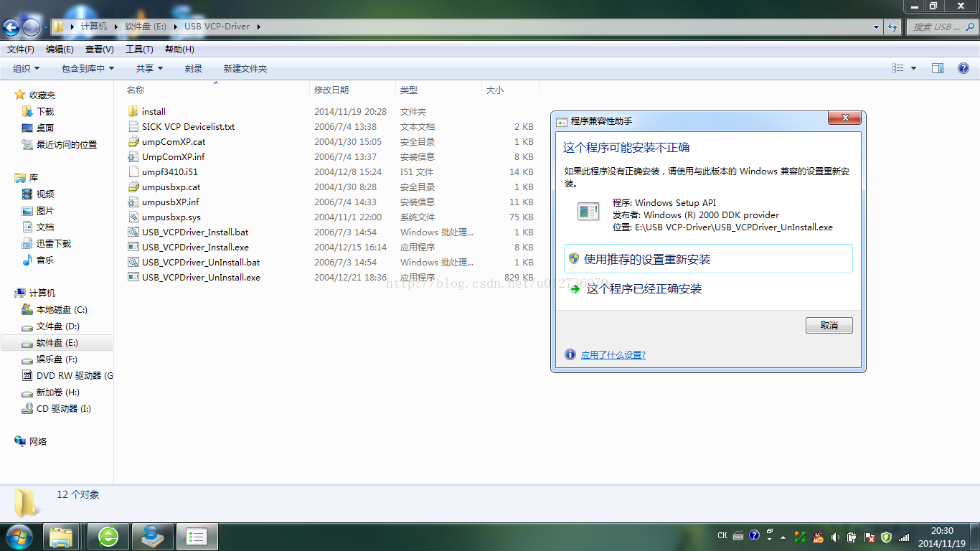Expand the 组织 toolbar dropdown
This screenshot has width=980, height=551.
(x=27, y=68)
